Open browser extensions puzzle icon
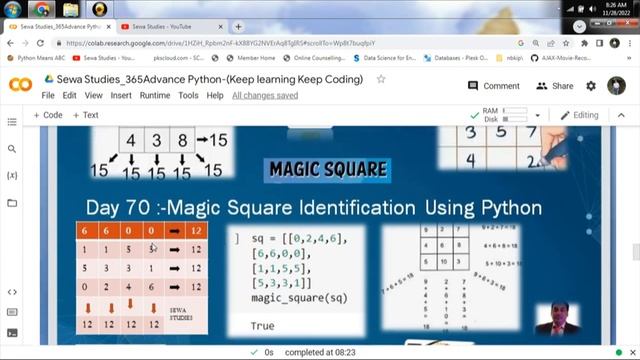The height and width of the screenshot is (360, 640). coord(584,43)
